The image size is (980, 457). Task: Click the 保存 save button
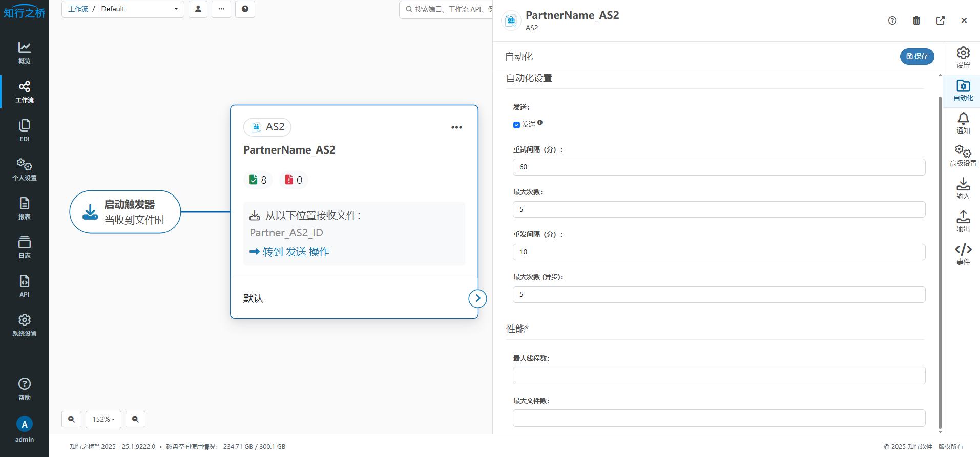click(916, 56)
